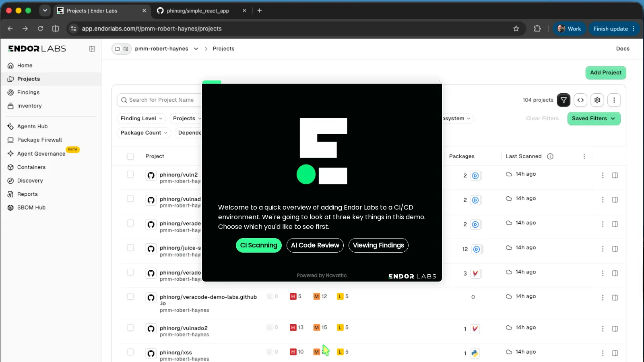This screenshot has width=644, height=362.
Task: Open the more options menu beside settings
Action: (x=614, y=100)
